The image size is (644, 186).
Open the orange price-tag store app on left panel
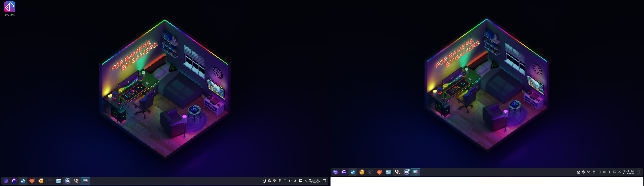pyautogui.click(x=32, y=181)
